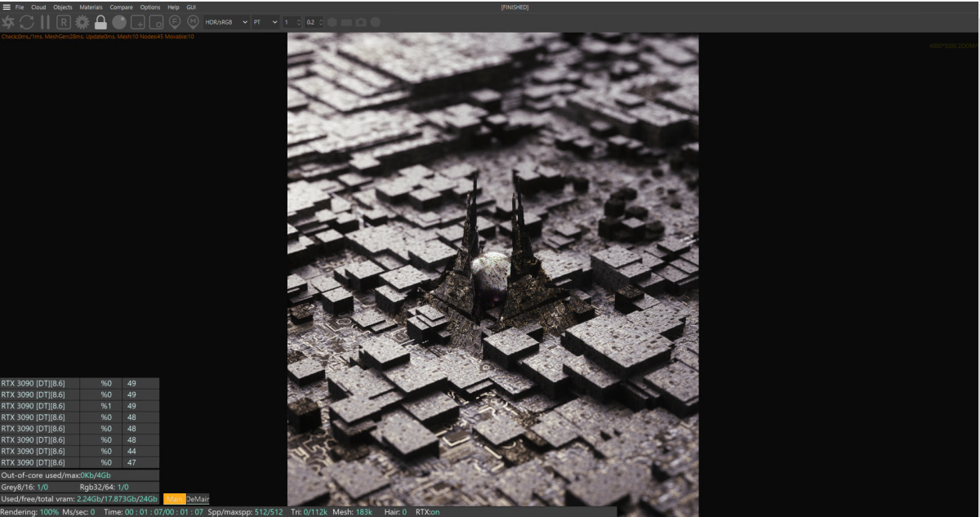Click the lock resolution padlock icon
980x517 pixels.
click(x=100, y=22)
